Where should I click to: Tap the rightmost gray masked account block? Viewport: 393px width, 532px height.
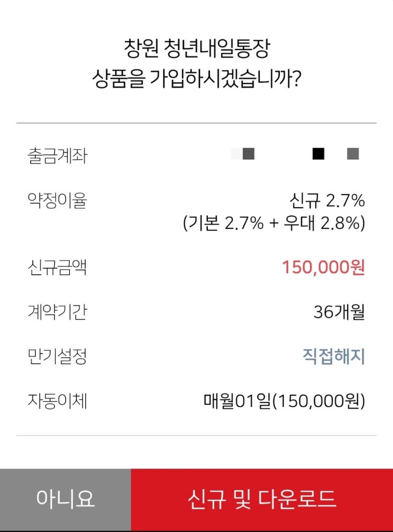pyautogui.click(x=353, y=154)
